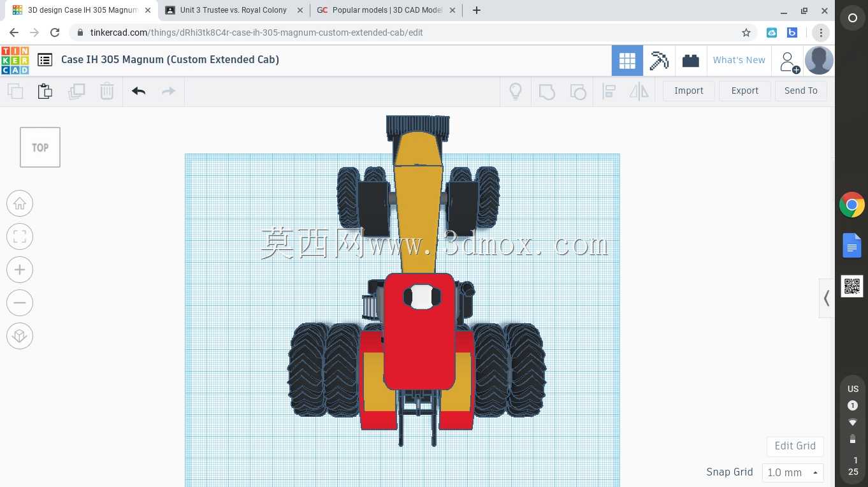Click the Fit all in view icon
This screenshot has height=487, width=868.
click(x=20, y=236)
